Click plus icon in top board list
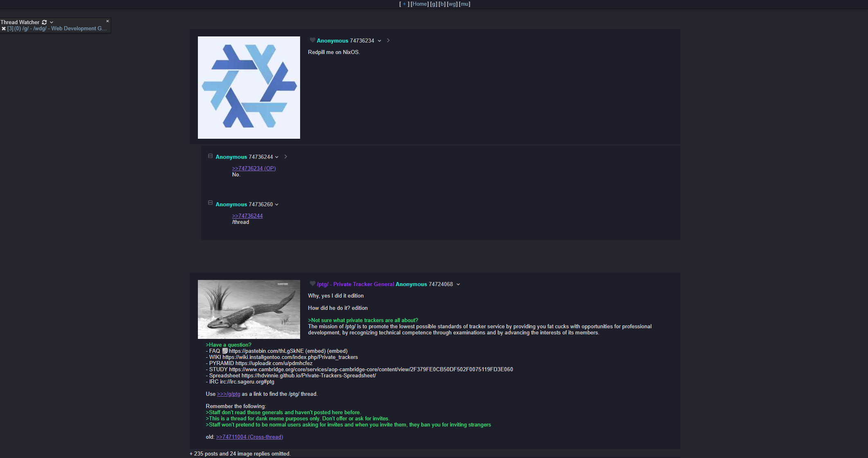This screenshot has width=868, height=458. (404, 4)
